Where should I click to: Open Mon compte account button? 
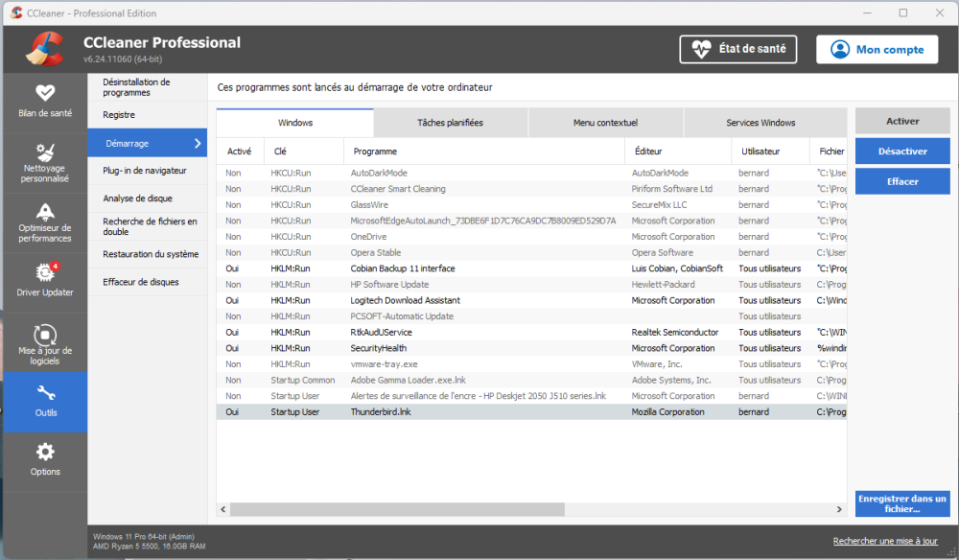point(877,50)
